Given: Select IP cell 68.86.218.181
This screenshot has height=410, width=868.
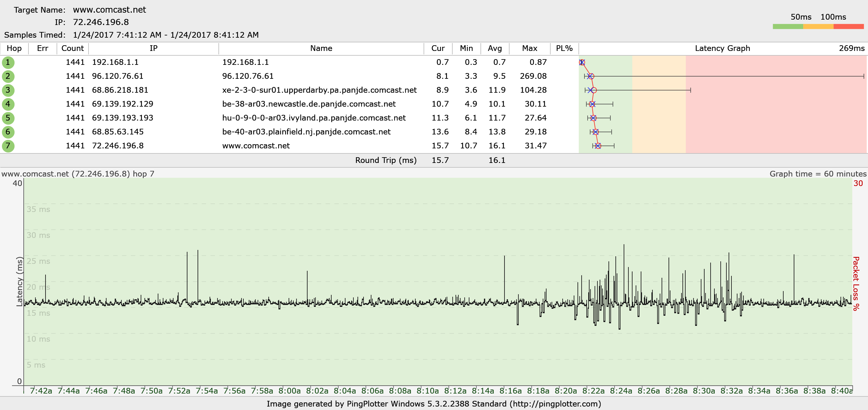Looking at the screenshot, I should point(120,90).
